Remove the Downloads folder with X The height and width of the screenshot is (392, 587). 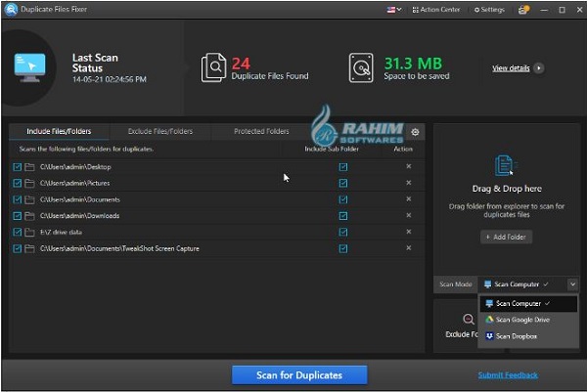pos(408,215)
